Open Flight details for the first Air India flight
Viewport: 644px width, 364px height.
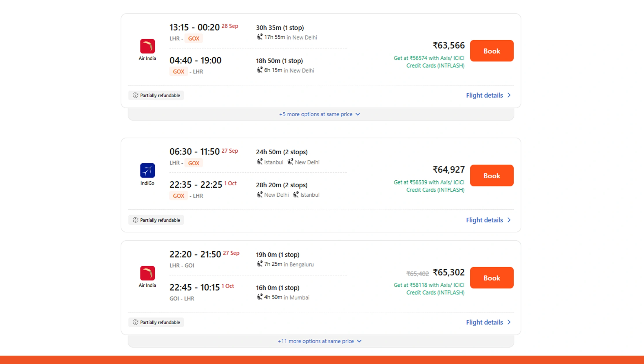click(x=484, y=95)
